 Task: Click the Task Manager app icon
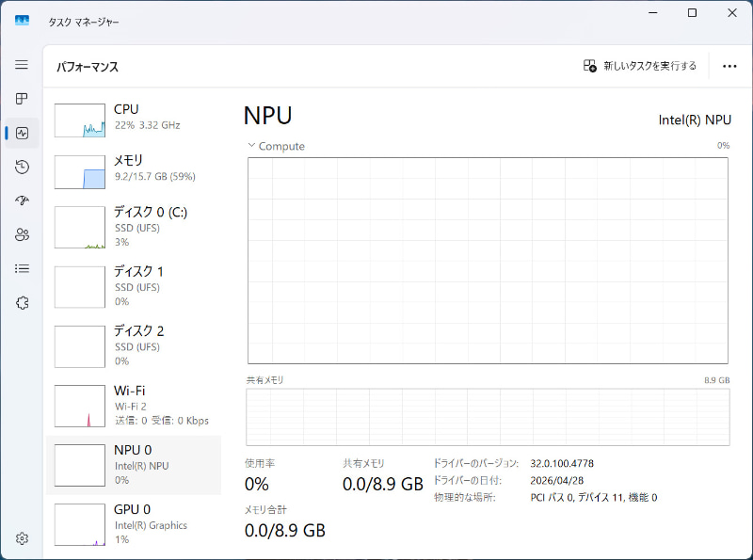click(x=22, y=20)
